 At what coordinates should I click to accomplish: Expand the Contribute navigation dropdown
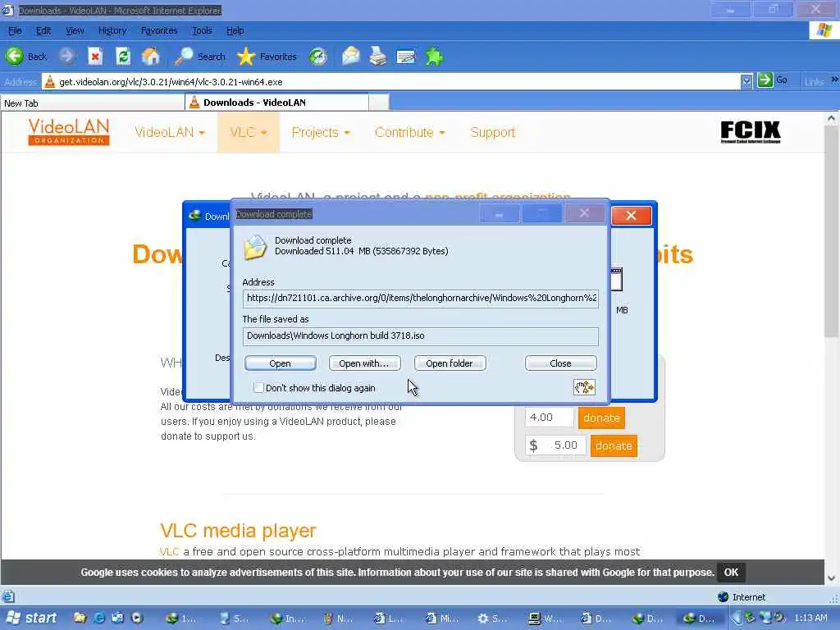click(x=410, y=132)
